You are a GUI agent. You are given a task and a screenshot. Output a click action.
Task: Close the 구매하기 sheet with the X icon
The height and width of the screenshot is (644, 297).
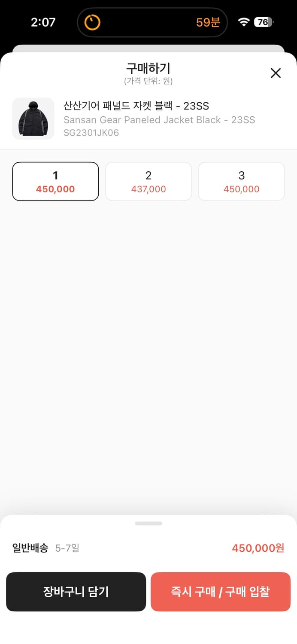[x=276, y=73]
